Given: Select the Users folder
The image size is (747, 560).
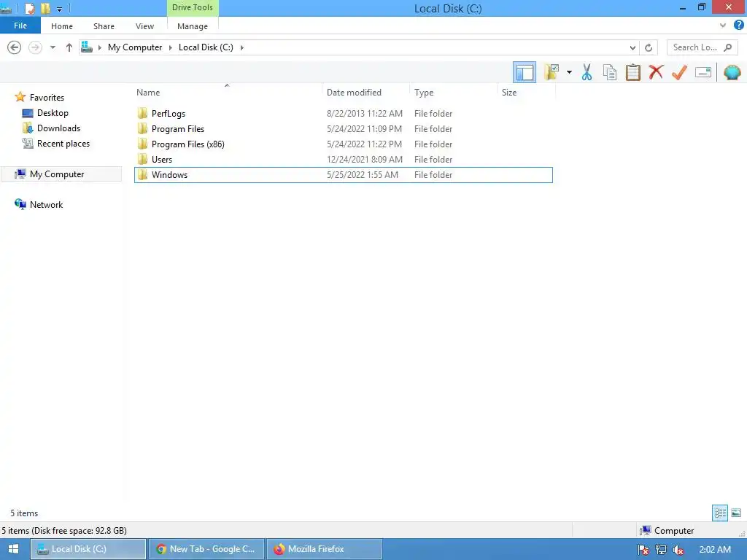Looking at the screenshot, I should click(344, 159).
